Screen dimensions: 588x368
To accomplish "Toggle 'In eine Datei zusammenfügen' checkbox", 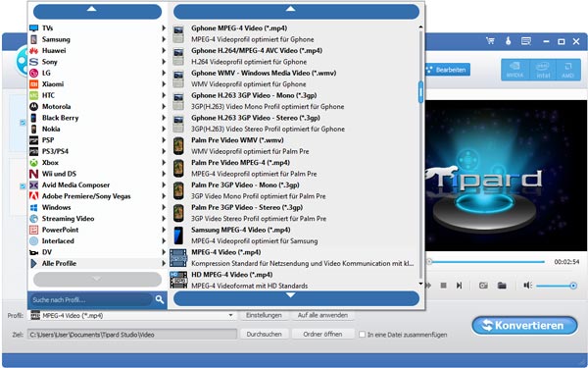I will [x=362, y=335].
